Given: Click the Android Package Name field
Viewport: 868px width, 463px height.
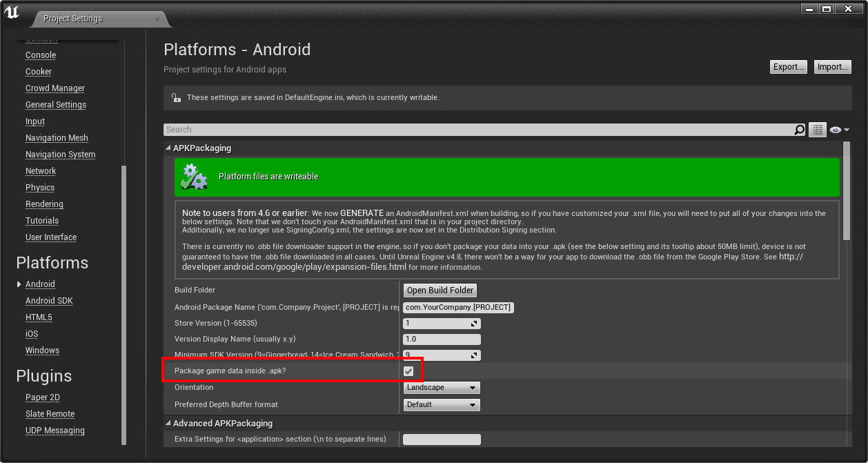Looking at the screenshot, I should coord(458,307).
